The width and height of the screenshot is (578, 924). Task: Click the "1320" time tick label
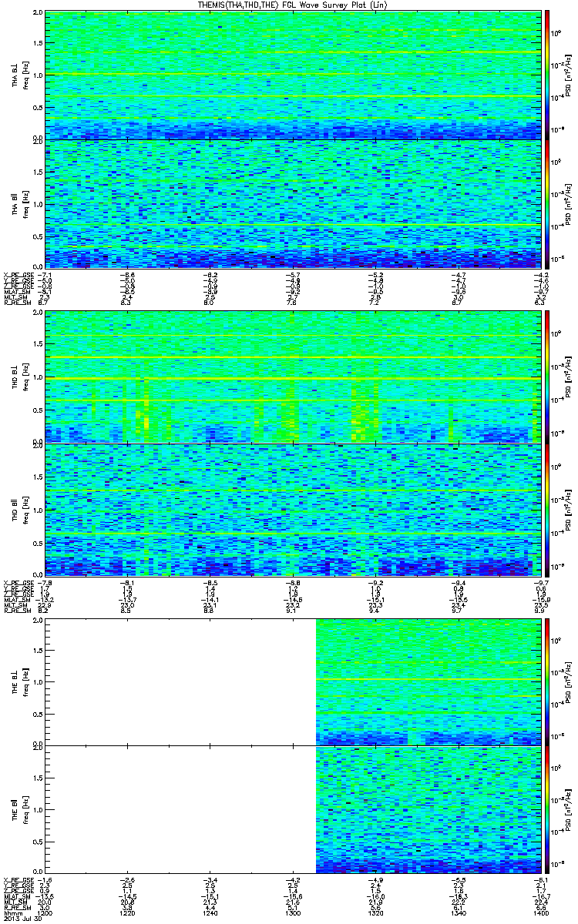375,912
